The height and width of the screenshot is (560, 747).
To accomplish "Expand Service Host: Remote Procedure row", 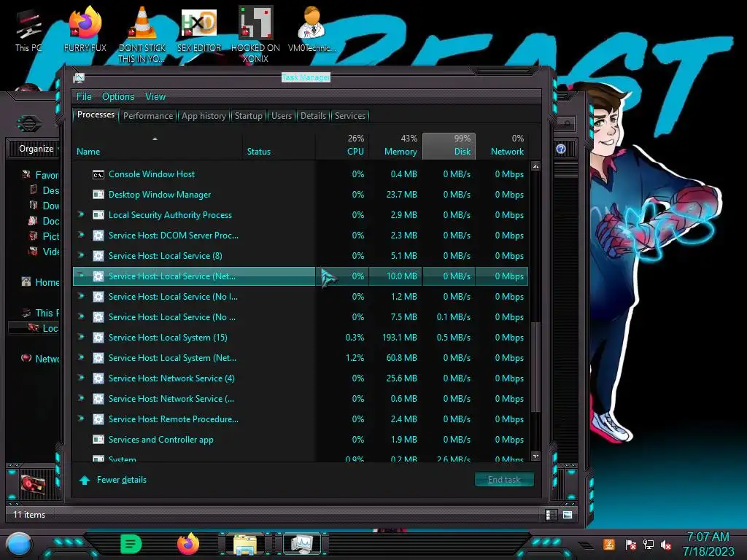I will click(81, 419).
